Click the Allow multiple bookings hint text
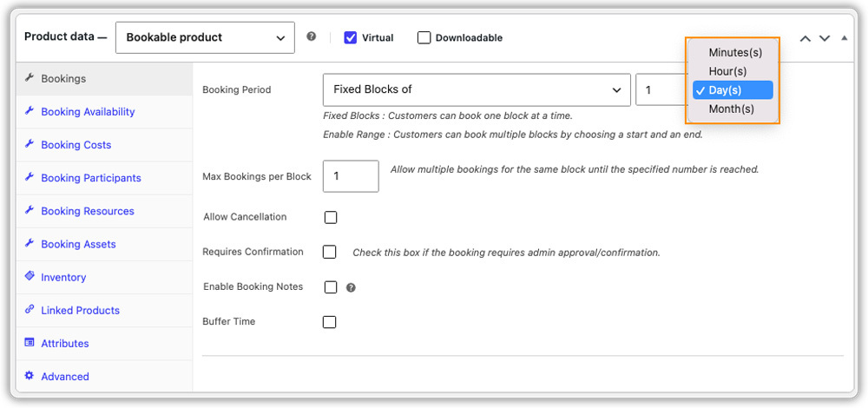This screenshot has width=868, height=408. pos(574,169)
